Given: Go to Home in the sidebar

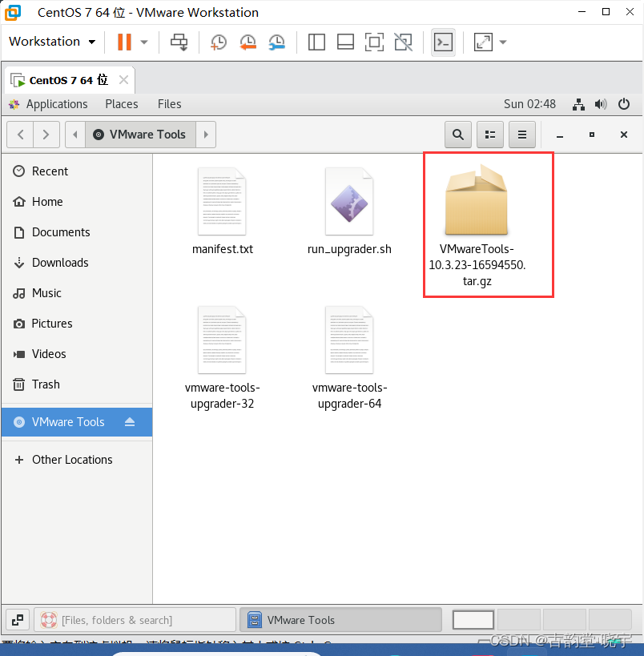Looking at the screenshot, I should 77,202.
